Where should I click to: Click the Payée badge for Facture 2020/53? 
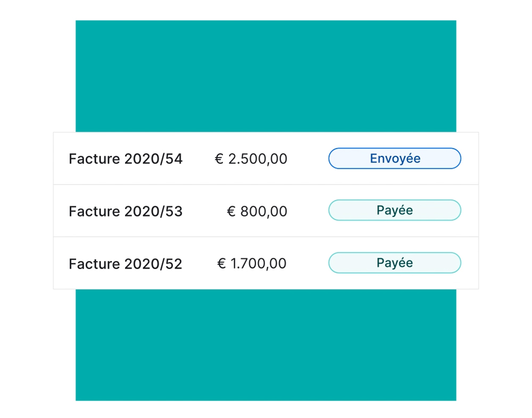tap(394, 211)
